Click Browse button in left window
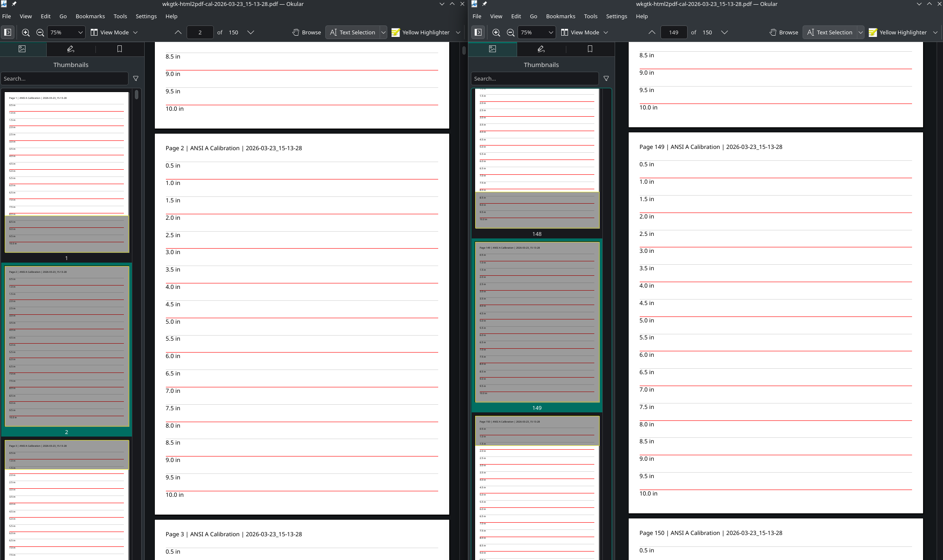943x560 pixels. [x=307, y=32]
